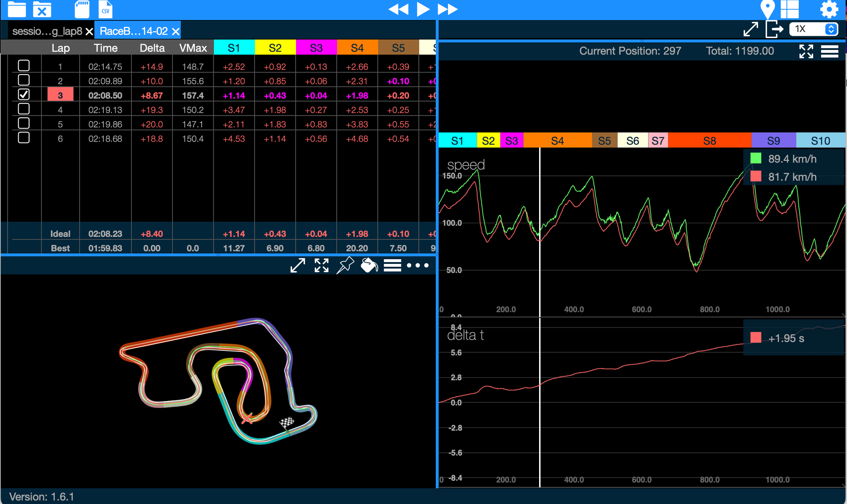Image resolution: width=847 pixels, height=504 pixels.
Task: Click the open folder icon
Action: coord(17,9)
